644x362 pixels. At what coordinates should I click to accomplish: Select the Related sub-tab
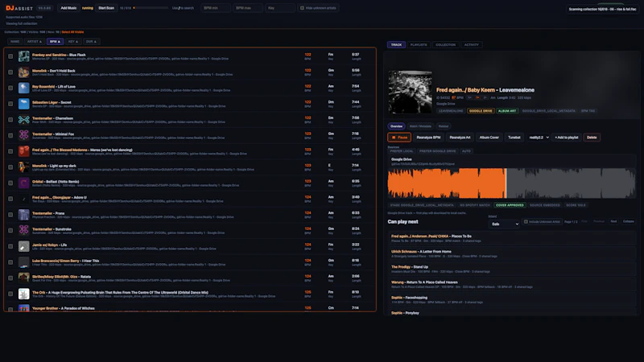[444, 126]
